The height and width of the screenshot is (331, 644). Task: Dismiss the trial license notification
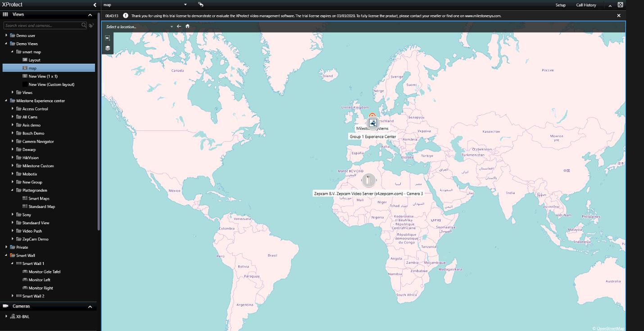(618, 16)
